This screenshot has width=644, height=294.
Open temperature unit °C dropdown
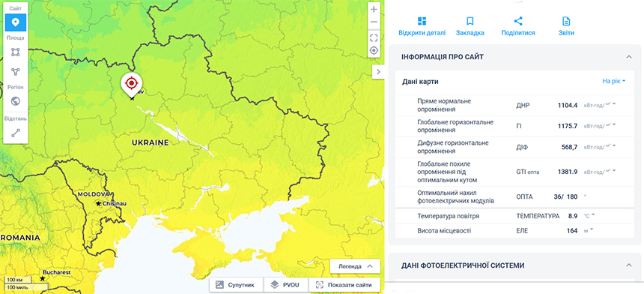pyautogui.click(x=589, y=216)
